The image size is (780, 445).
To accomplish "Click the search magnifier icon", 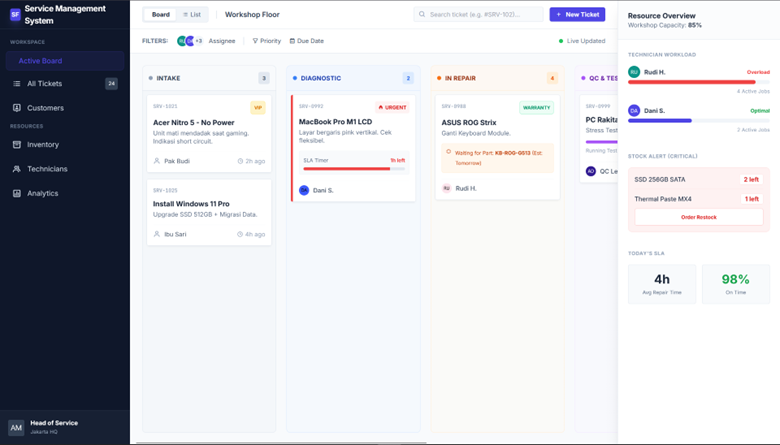I will [422, 15].
